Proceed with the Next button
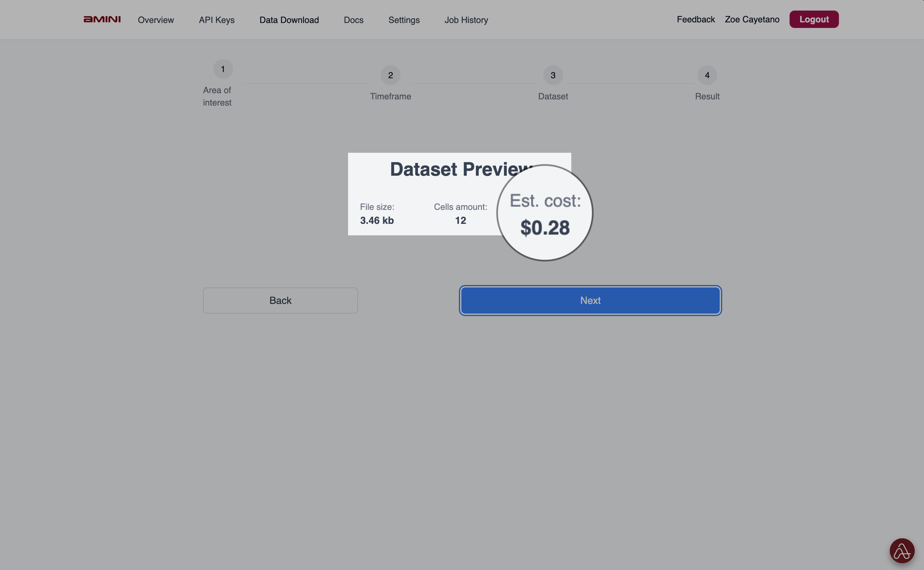The width and height of the screenshot is (924, 570). 590,301
